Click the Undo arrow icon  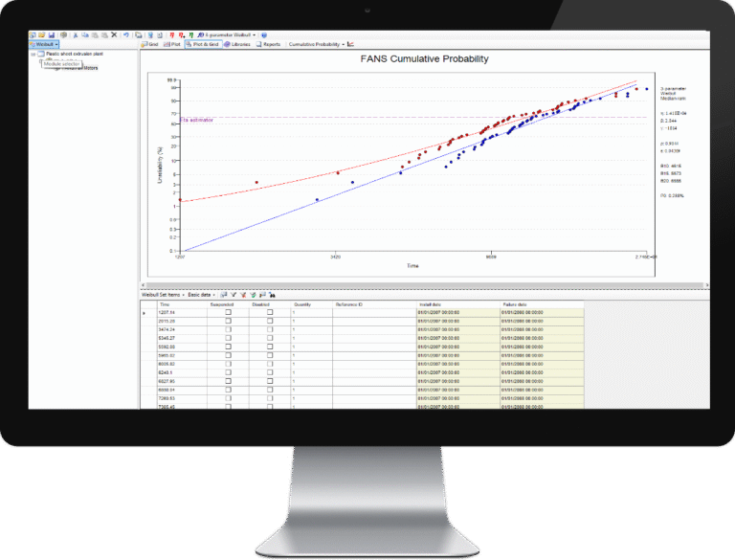(126, 34)
